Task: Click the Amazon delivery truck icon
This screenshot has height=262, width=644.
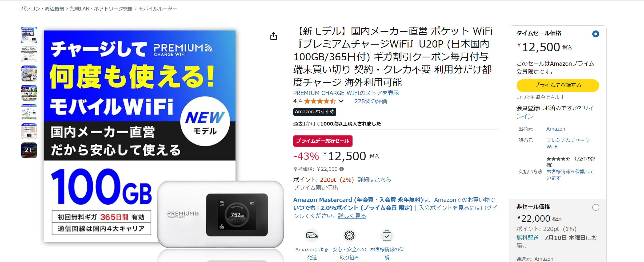Action: tap(312, 235)
